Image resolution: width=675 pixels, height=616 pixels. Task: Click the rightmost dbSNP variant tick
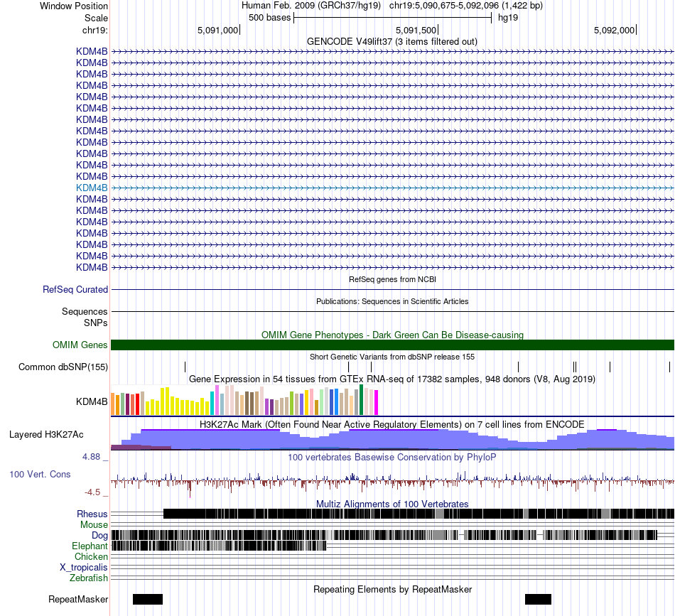click(x=669, y=367)
